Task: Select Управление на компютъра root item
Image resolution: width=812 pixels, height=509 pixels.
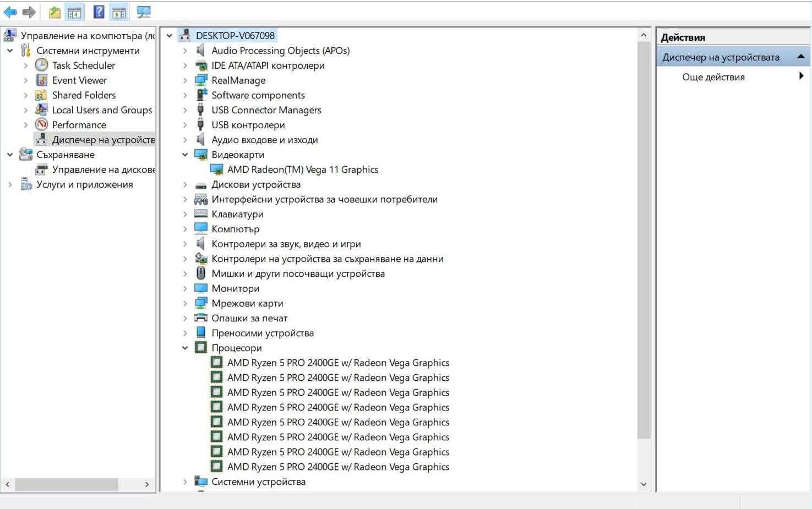Action: pyautogui.click(x=88, y=35)
